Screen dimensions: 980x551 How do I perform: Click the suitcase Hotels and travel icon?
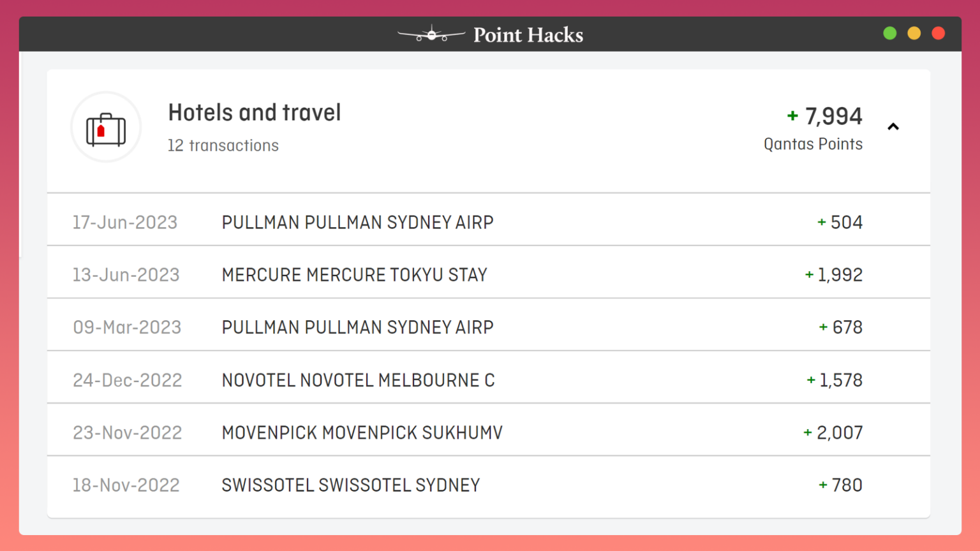pyautogui.click(x=105, y=127)
